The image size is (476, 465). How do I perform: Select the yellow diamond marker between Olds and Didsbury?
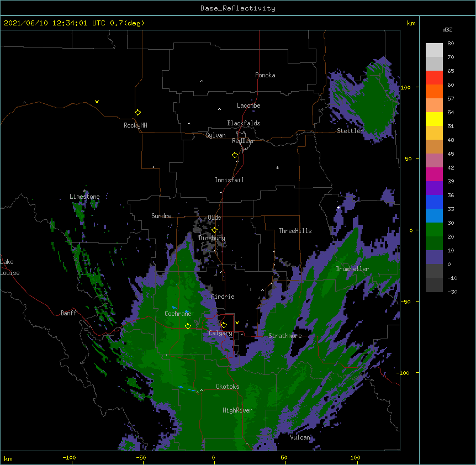click(x=214, y=230)
